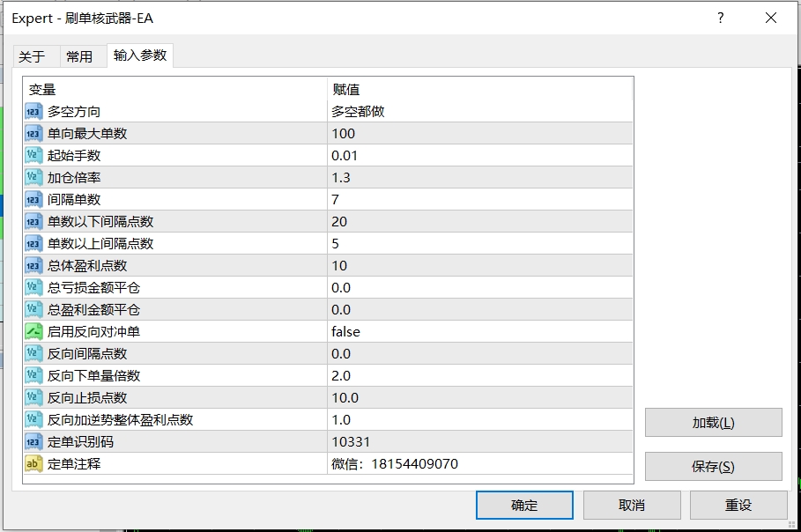Click the integer icon beside 定单识别码
Screen dimensions: 801x532
(33, 442)
